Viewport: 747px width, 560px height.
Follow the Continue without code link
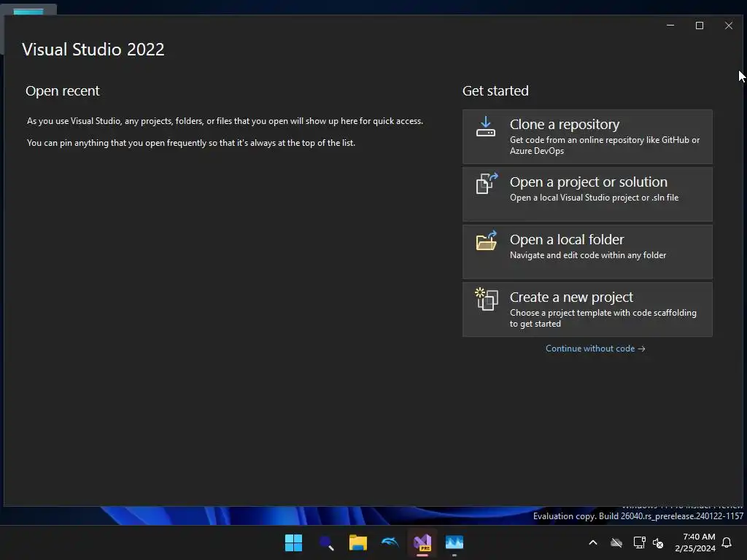595,349
